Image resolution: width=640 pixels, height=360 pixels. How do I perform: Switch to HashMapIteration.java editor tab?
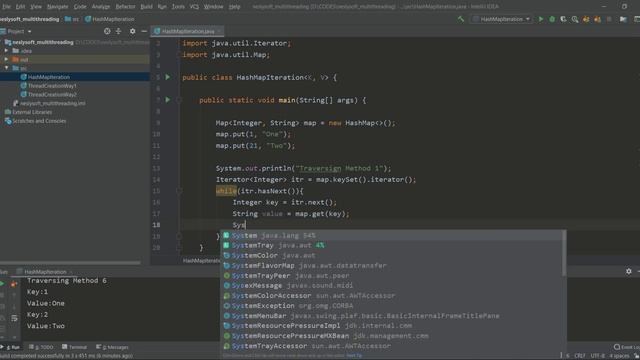(x=188, y=31)
